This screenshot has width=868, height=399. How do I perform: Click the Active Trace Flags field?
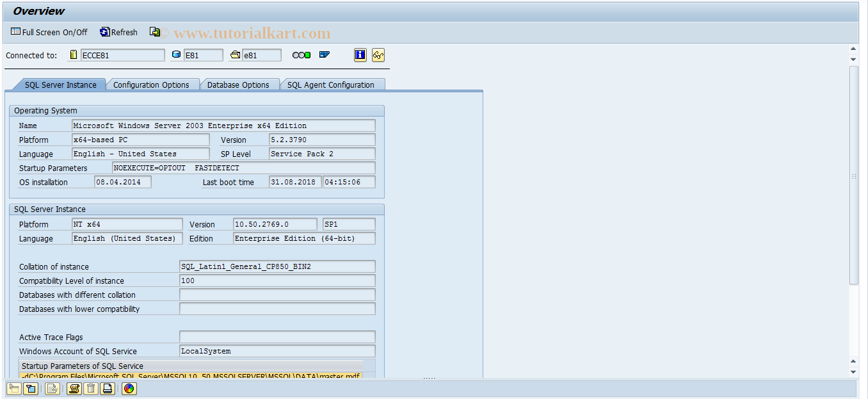[x=277, y=337]
